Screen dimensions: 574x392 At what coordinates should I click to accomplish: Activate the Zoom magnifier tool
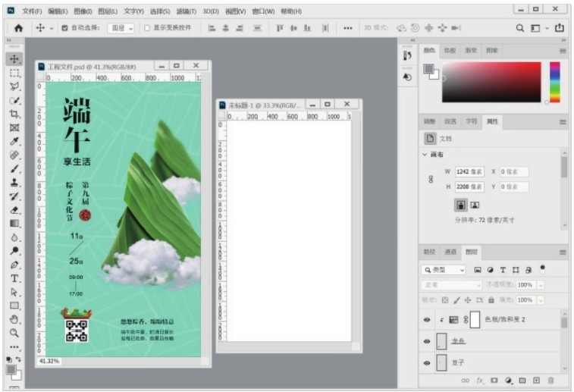[x=14, y=333]
